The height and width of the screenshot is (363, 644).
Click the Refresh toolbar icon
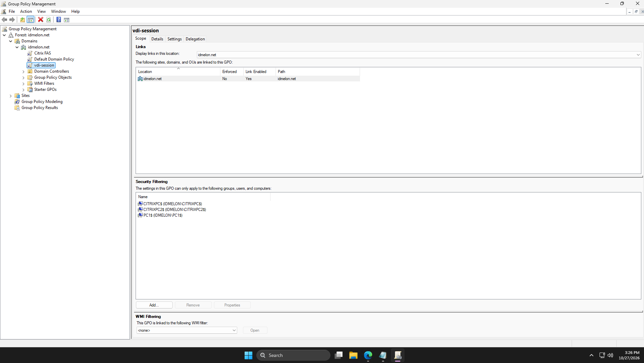(x=49, y=20)
